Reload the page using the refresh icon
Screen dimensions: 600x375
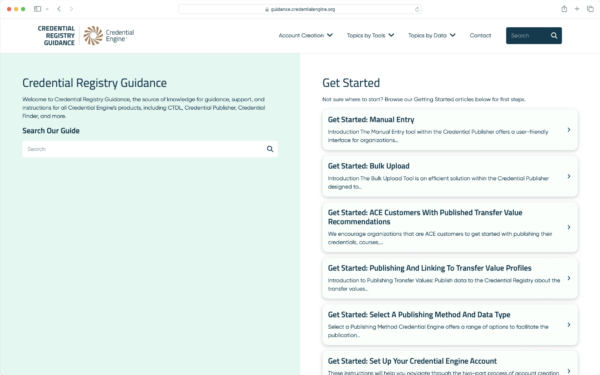click(417, 9)
